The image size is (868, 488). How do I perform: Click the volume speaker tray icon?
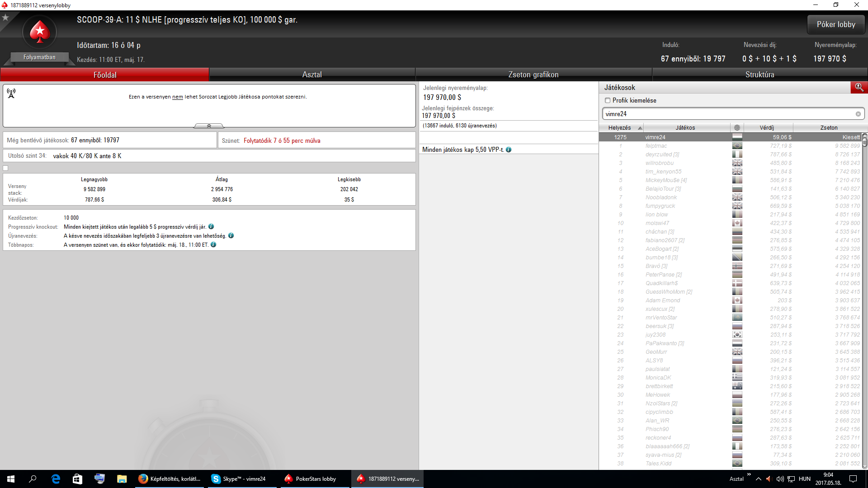coord(780,479)
